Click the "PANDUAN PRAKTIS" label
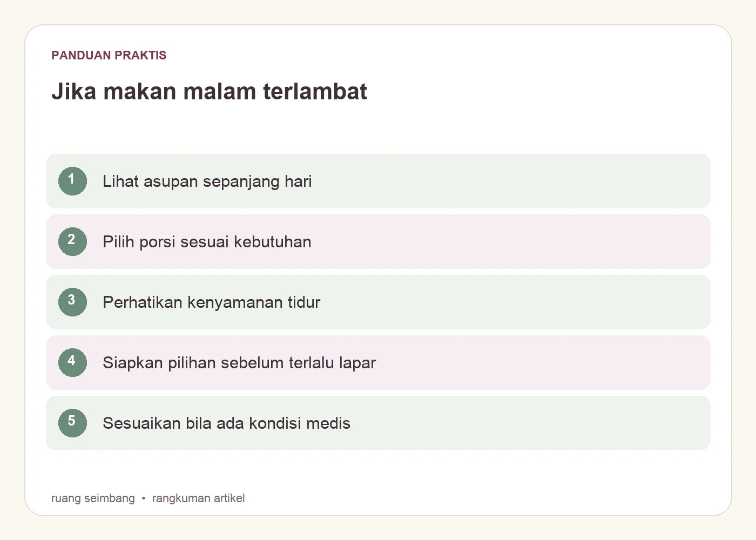Image resolution: width=756 pixels, height=540 pixels. [x=109, y=55]
